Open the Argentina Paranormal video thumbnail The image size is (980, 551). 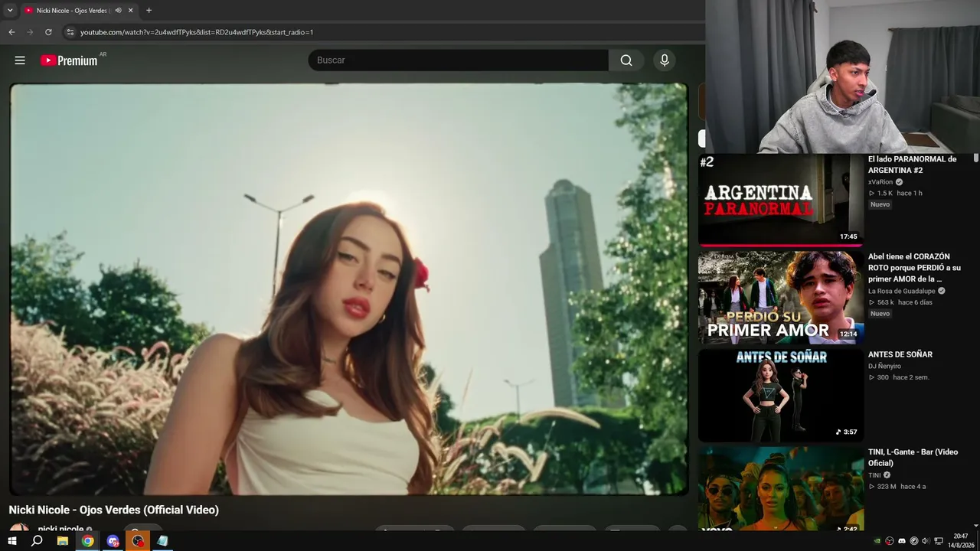coord(781,201)
